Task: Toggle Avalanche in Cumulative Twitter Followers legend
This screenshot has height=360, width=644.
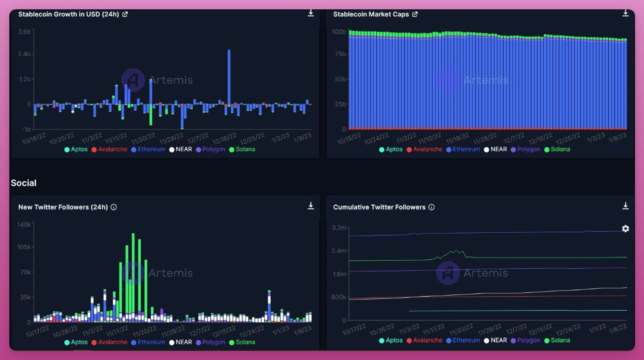Action: (x=424, y=340)
